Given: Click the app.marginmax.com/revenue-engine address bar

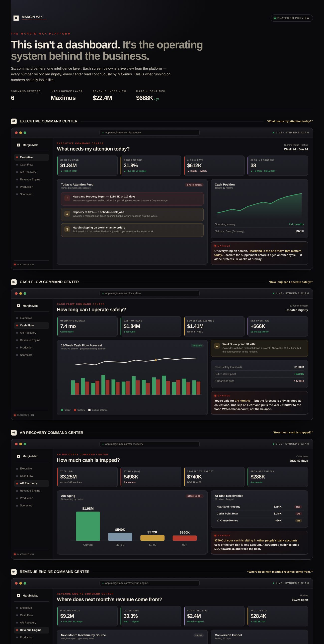Looking at the screenshot, I should [x=150, y=583].
